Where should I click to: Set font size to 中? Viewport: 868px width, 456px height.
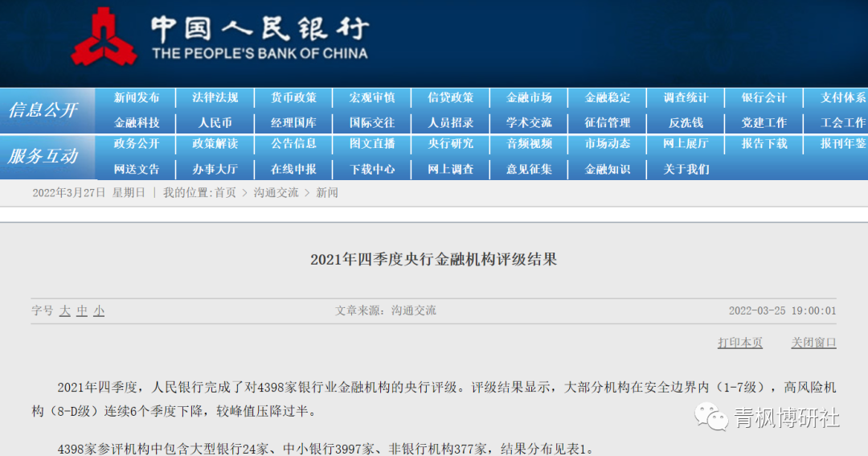click(82, 310)
